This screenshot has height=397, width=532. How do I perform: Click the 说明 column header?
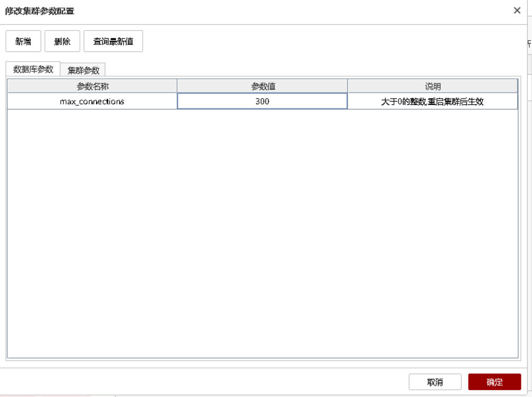pyautogui.click(x=433, y=86)
